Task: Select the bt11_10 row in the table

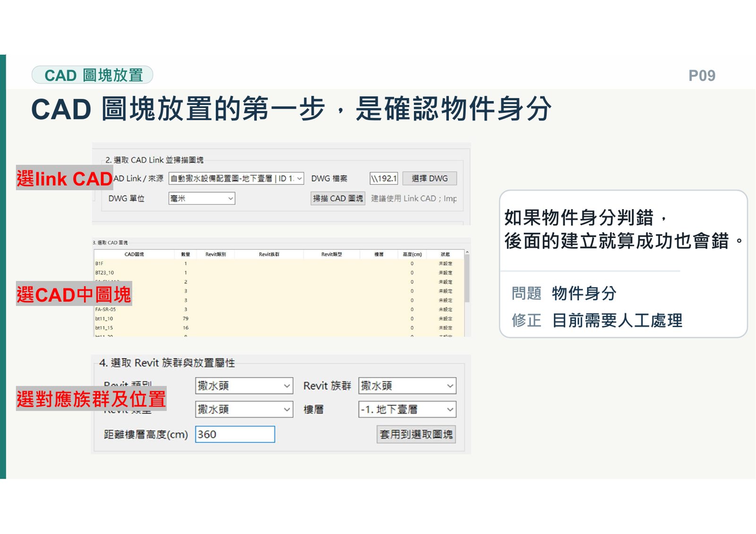Action: pyautogui.click(x=279, y=319)
